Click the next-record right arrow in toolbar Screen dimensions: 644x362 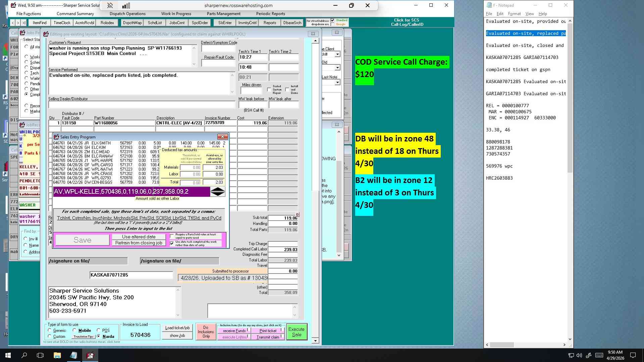tap(18, 23)
